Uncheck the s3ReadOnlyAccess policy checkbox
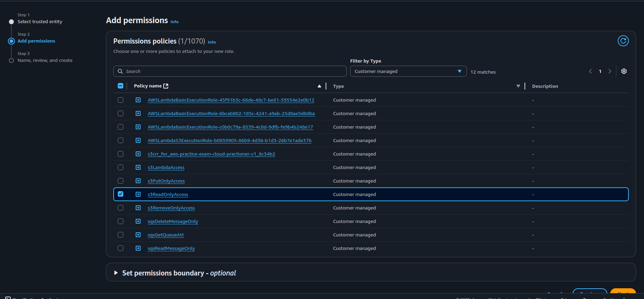 pyautogui.click(x=121, y=194)
